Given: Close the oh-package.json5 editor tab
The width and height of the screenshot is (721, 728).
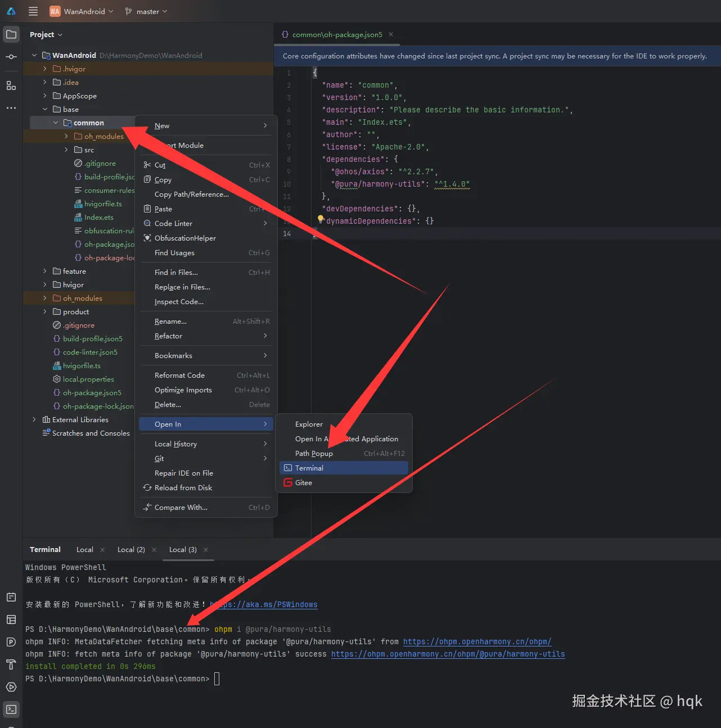Looking at the screenshot, I should [391, 34].
